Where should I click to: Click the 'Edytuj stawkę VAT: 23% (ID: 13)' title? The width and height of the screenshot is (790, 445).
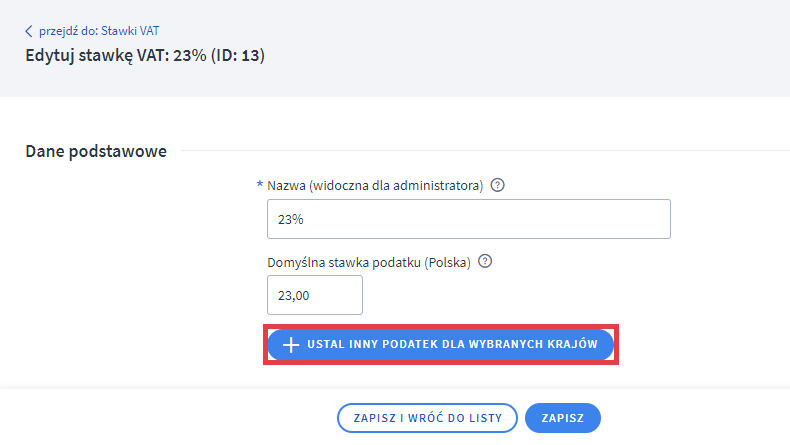145,55
